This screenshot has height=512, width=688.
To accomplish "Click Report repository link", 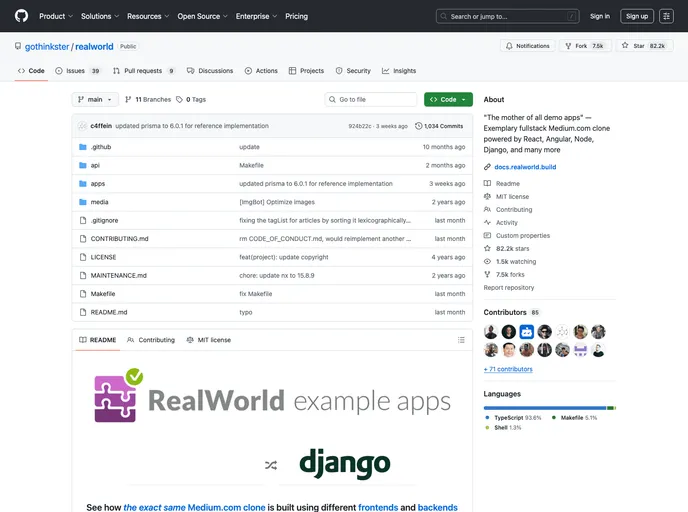I will click(509, 288).
